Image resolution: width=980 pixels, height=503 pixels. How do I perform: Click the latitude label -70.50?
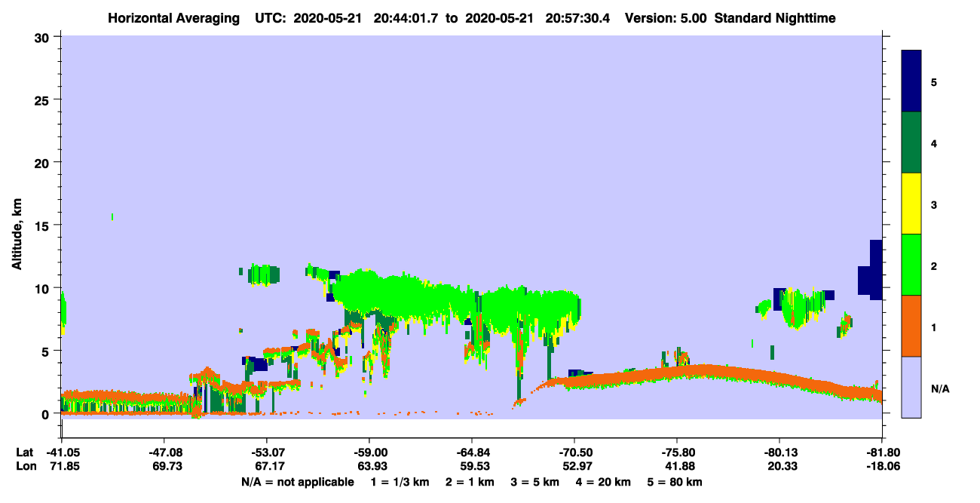574,452
